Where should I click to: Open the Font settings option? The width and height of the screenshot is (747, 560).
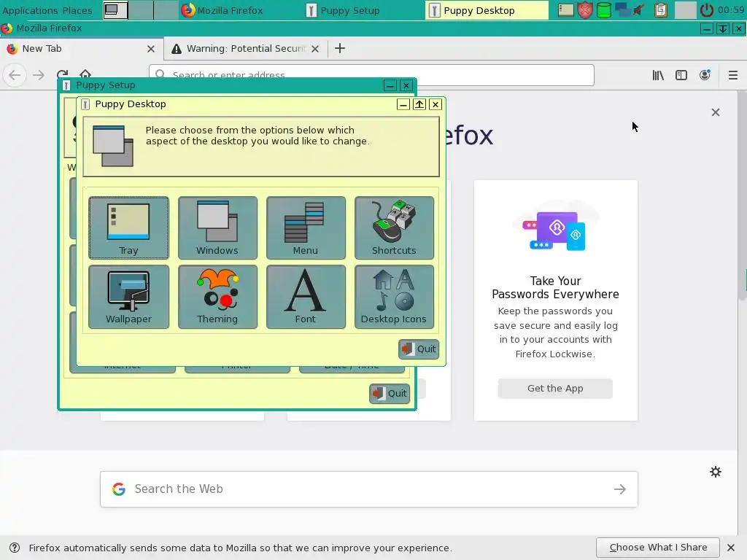[x=306, y=297]
